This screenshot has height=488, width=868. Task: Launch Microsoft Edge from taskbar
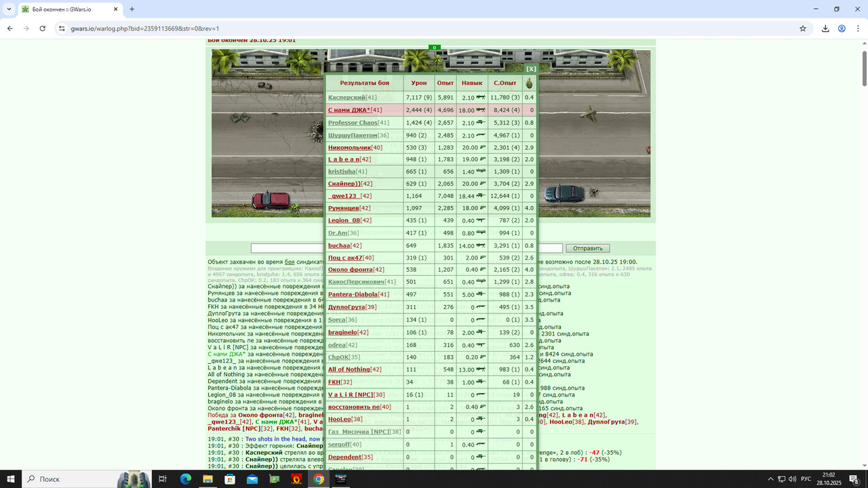pos(185,479)
